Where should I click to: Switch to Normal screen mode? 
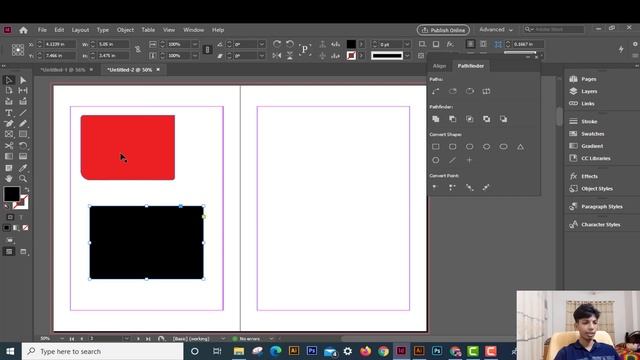9,252
